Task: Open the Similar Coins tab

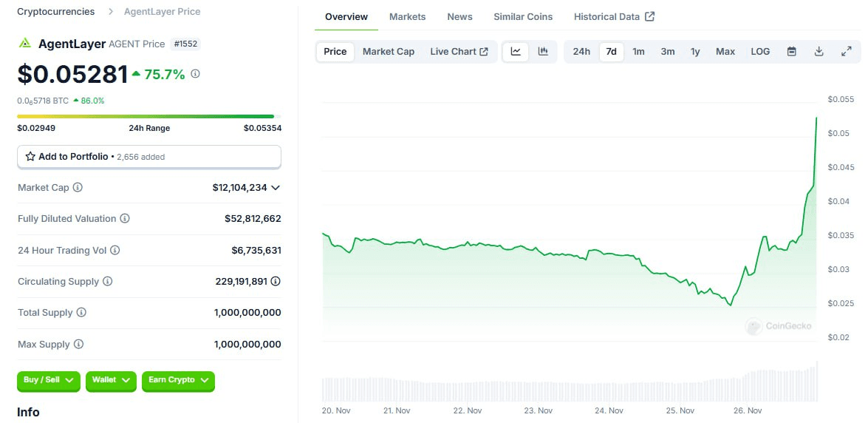Action: tap(523, 16)
